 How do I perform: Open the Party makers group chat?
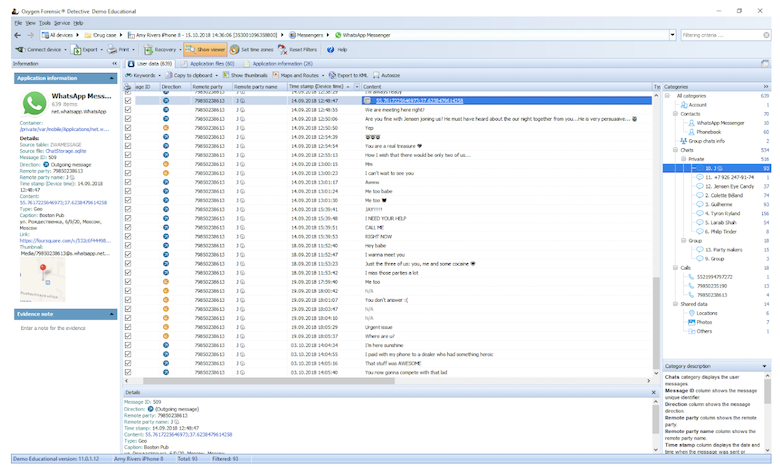723,250
